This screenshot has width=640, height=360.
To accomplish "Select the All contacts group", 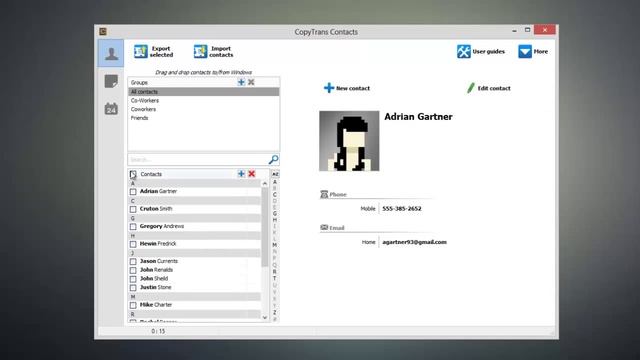I will coord(204,92).
